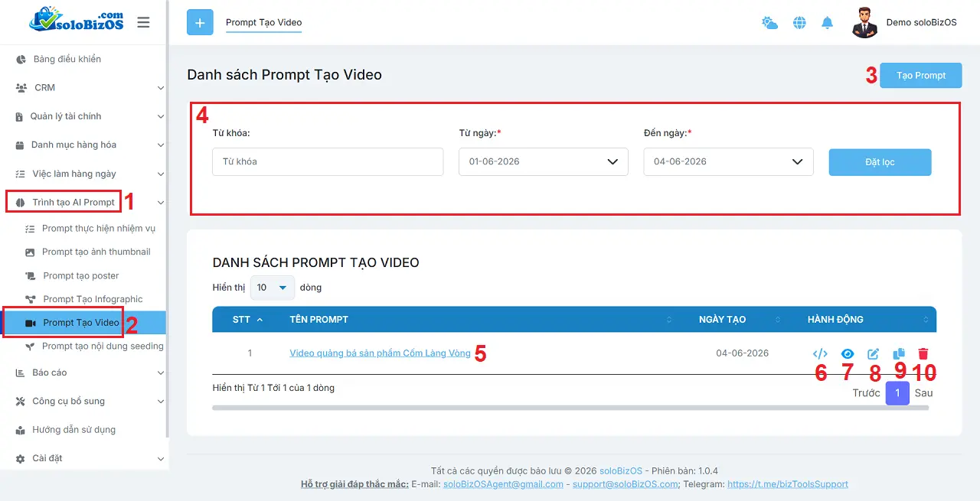
Task: Click the Bảng điều khiển dashboard icon
Action: 21,59
